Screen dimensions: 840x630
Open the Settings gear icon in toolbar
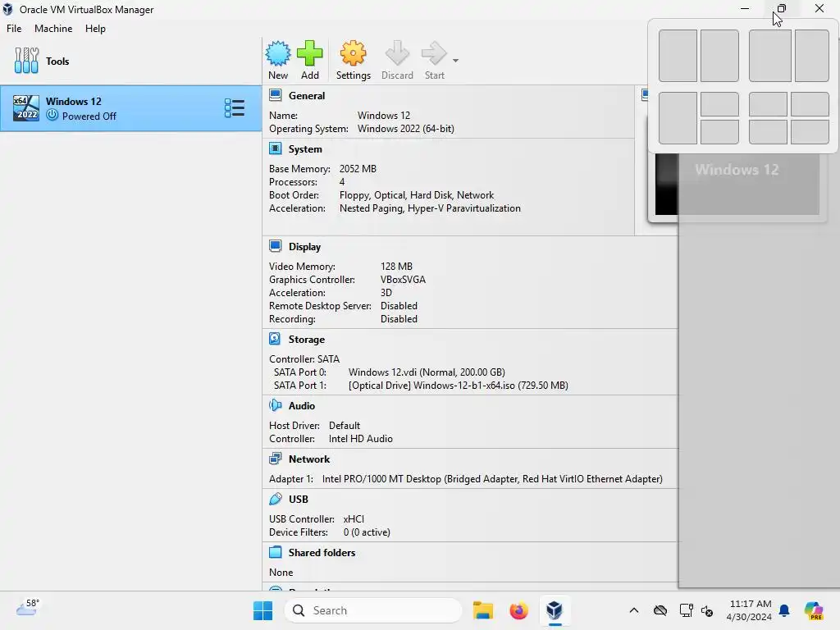click(x=353, y=53)
